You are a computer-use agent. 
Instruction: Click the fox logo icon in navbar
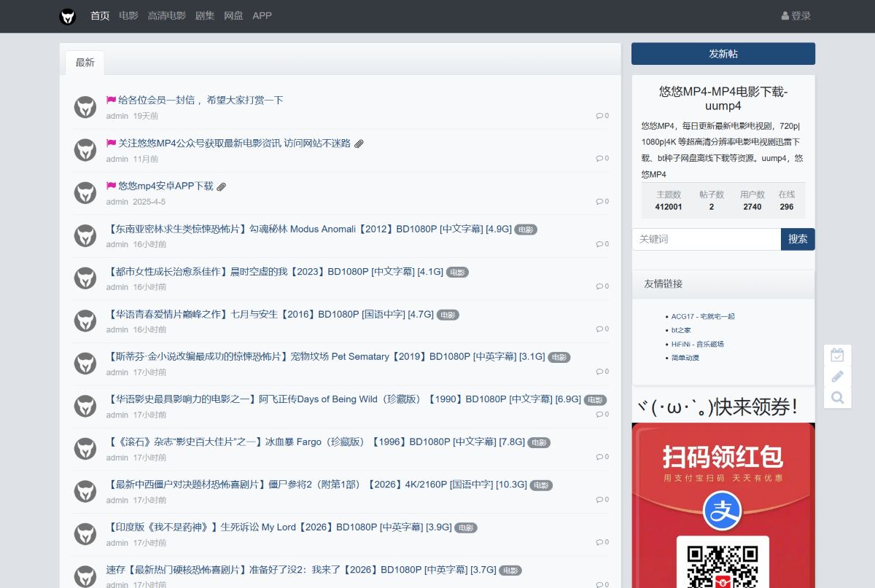coord(67,16)
